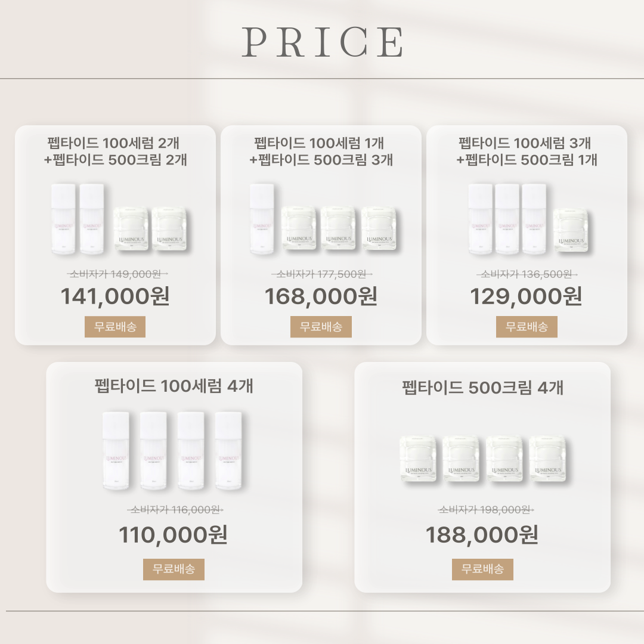
Task: Click the 무료배송 button under 141,000원
Action: pyautogui.click(x=115, y=327)
